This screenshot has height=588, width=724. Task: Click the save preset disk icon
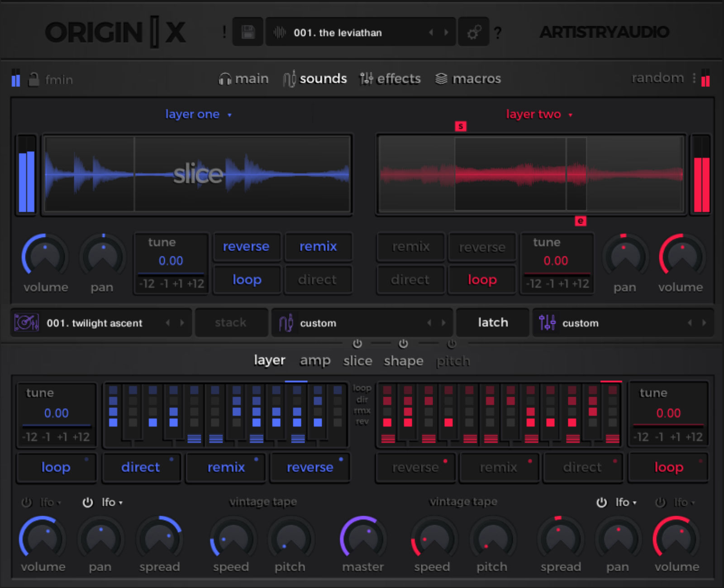(x=247, y=32)
